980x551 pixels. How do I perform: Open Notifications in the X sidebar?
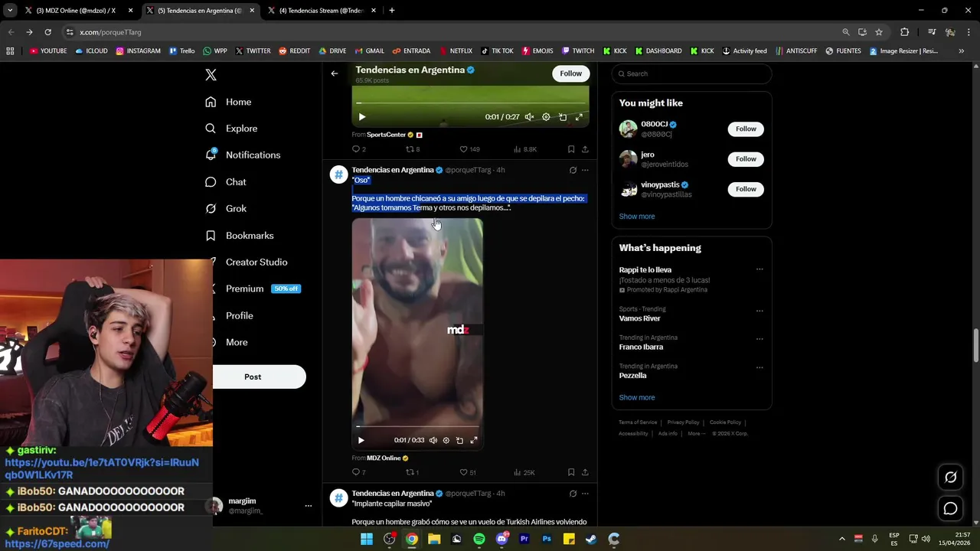(243, 155)
